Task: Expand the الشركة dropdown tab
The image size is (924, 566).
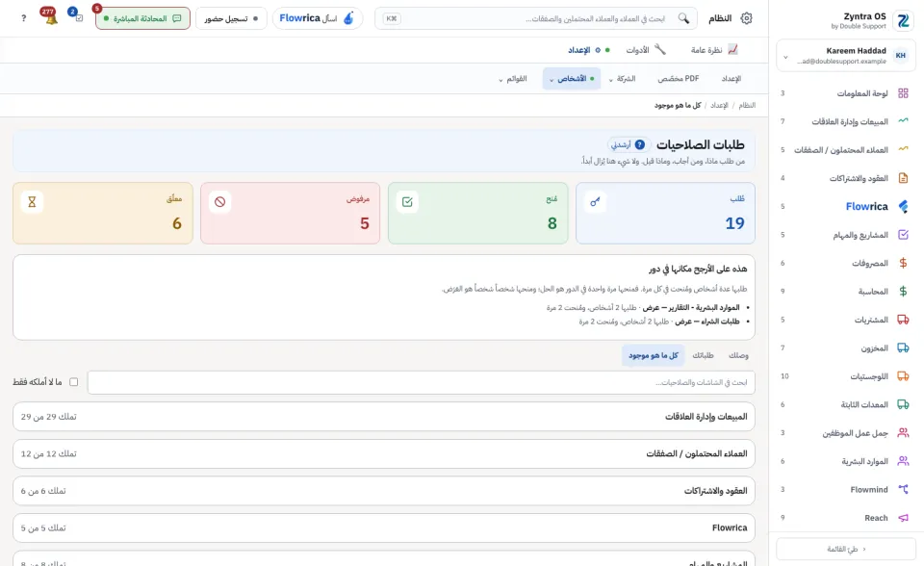Action: (x=623, y=78)
